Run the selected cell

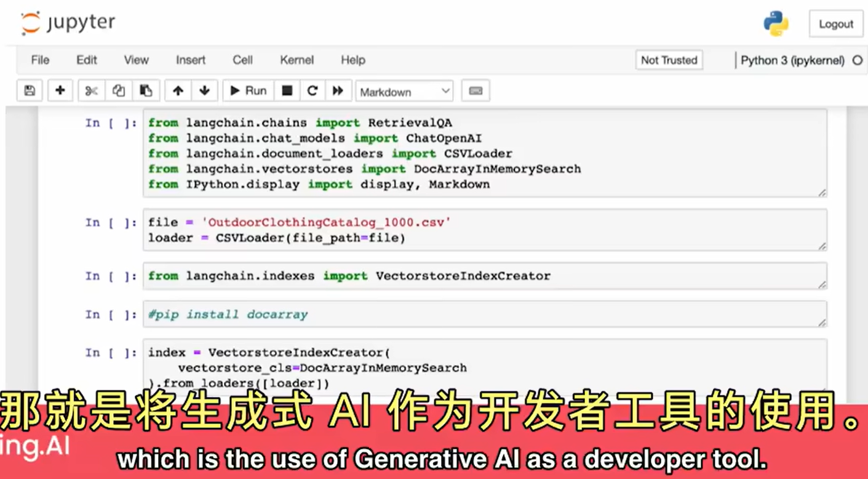[x=248, y=91]
